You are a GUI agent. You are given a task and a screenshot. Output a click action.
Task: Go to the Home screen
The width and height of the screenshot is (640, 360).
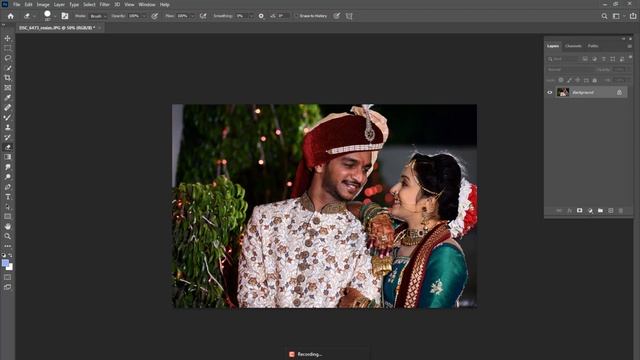coord(11,16)
